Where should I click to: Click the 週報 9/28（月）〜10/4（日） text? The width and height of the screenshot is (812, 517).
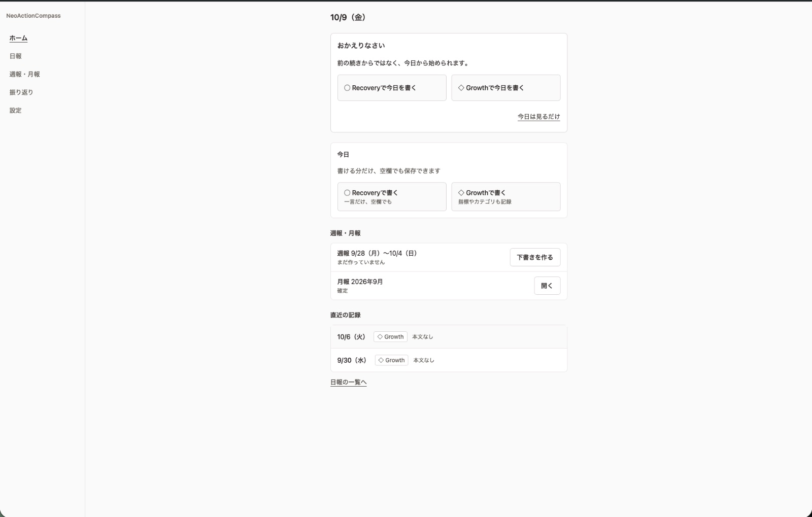[x=377, y=253]
